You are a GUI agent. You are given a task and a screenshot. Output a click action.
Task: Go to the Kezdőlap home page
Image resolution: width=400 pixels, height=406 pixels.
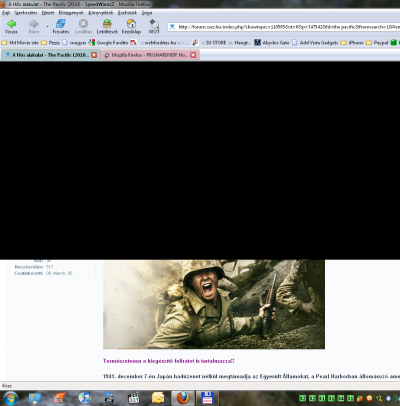click(131, 26)
